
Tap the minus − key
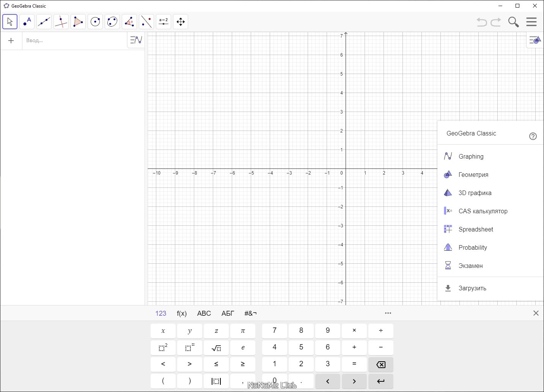[381, 348]
